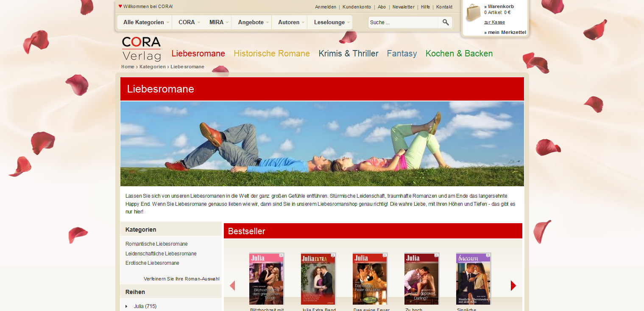Click Verfeinern Sie Ihre Roman-Auswahl
This screenshot has height=311, width=644.
[181, 279]
